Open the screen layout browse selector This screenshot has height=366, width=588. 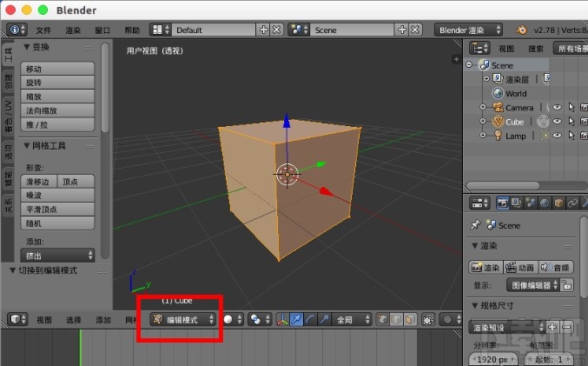click(x=161, y=30)
